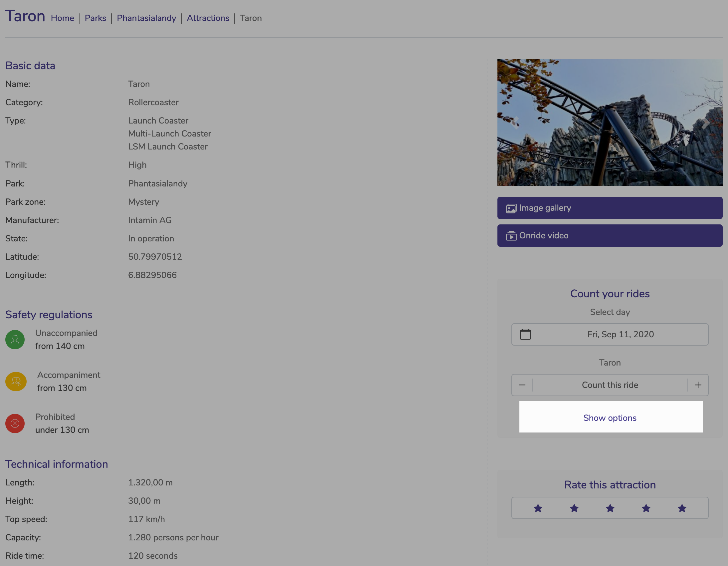Decrease ride count with the minus button
Screen dimensions: 728x566
522,385
